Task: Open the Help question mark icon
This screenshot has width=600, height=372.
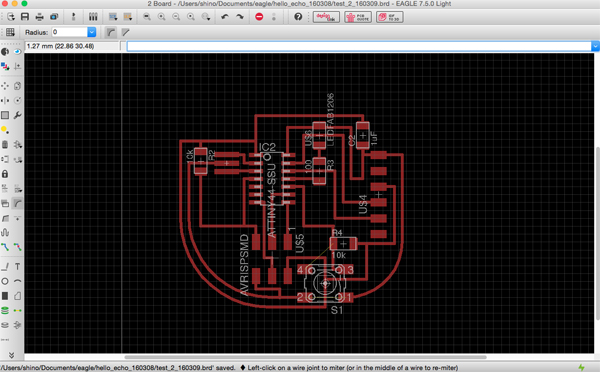Action: (x=298, y=17)
